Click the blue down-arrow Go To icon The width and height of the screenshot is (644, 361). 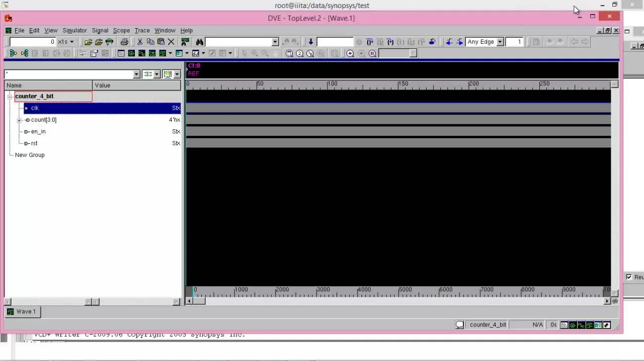[x=311, y=42]
